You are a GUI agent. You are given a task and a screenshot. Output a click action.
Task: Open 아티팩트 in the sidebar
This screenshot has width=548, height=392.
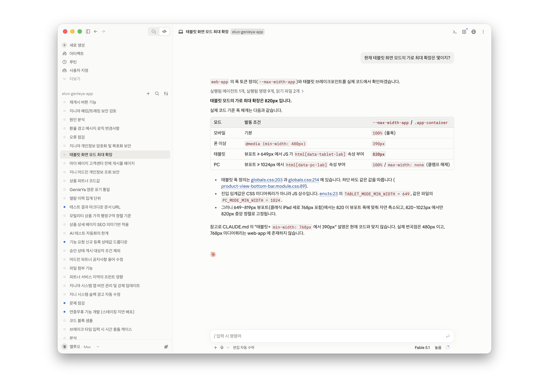[x=77, y=53]
